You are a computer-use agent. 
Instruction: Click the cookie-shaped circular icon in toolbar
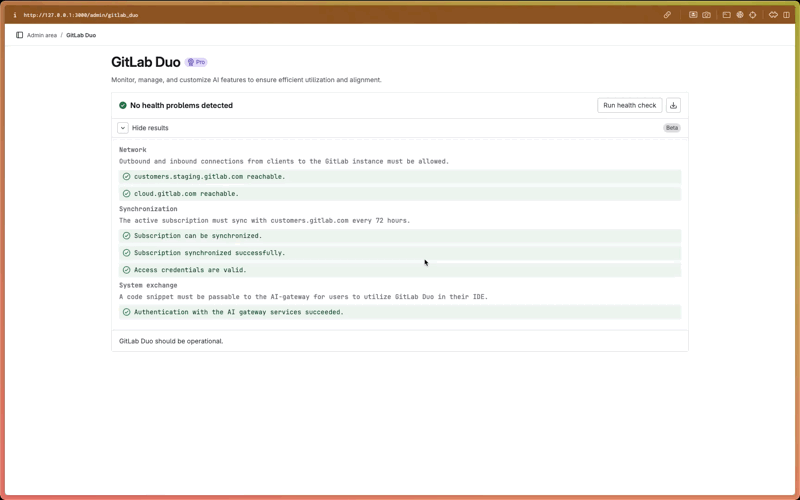(740, 15)
